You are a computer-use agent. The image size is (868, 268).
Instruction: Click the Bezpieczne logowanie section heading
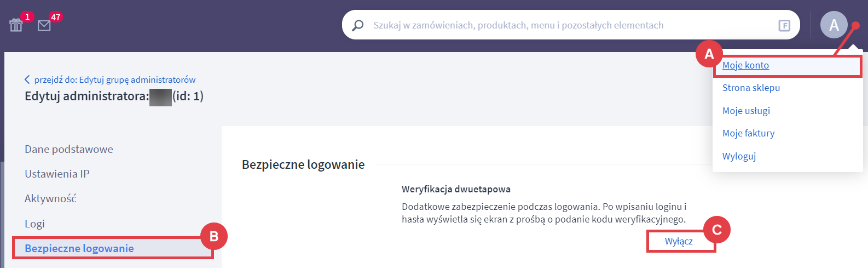point(303,164)
